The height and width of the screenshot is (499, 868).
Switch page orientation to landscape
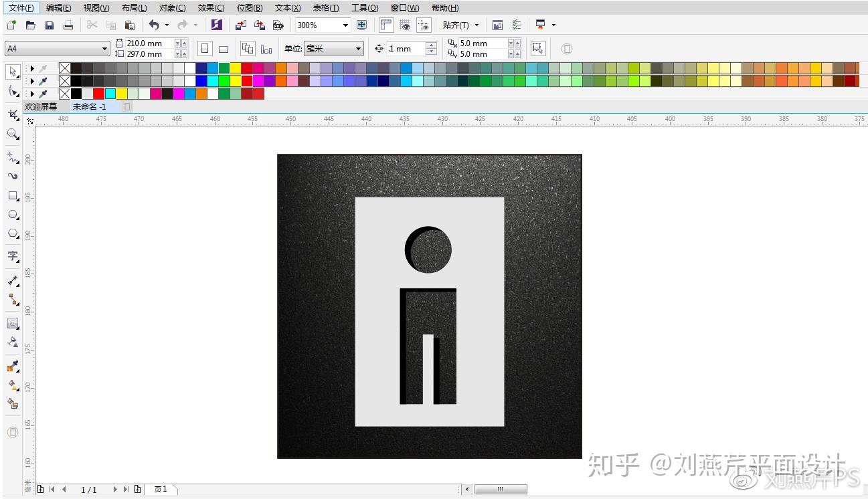223,47
